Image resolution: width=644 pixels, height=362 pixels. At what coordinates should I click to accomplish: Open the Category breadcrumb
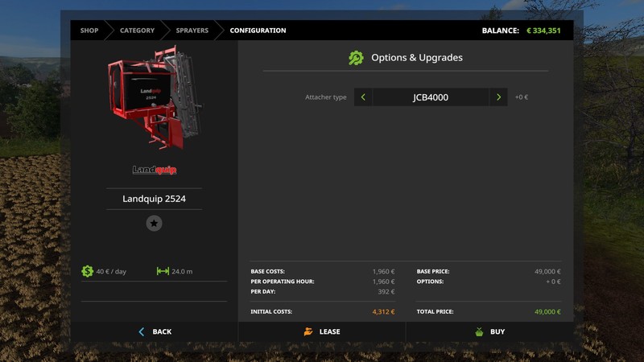tap(137, 31)
